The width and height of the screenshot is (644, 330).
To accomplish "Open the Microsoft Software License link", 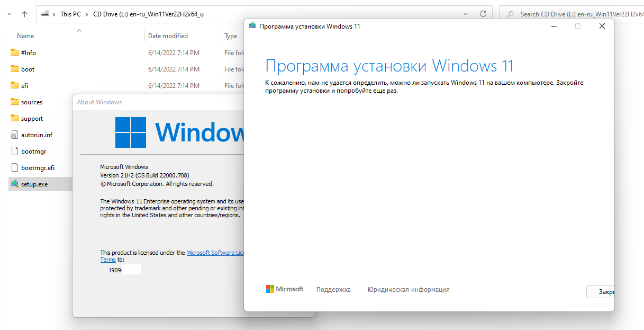I will click(x=215, y=253).
